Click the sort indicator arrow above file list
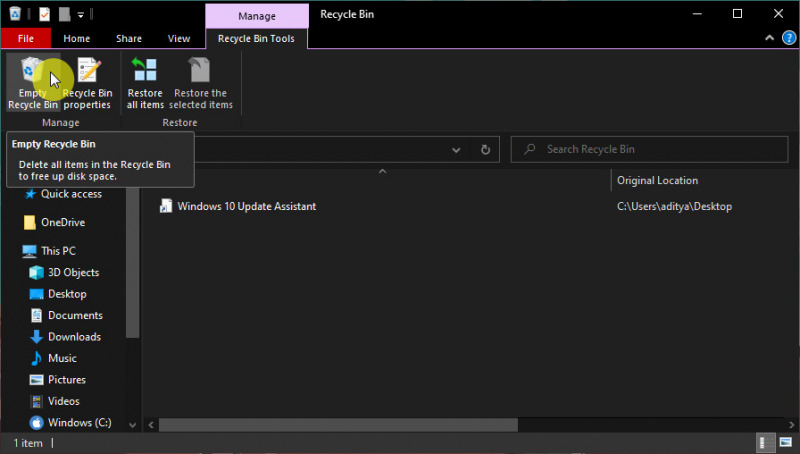This screenshot has height=454, width=800. (383, 171)
